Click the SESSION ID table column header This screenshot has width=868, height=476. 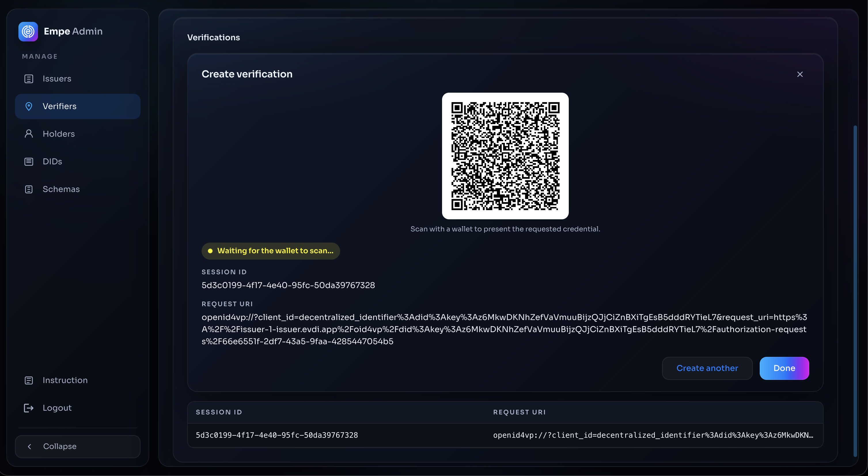(219, 412)
